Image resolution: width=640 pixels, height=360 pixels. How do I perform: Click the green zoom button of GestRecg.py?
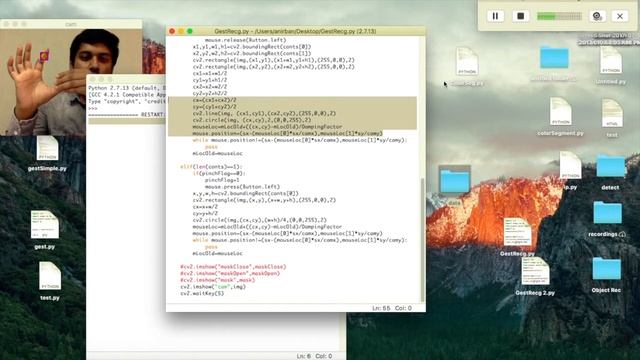click(190, 31)
